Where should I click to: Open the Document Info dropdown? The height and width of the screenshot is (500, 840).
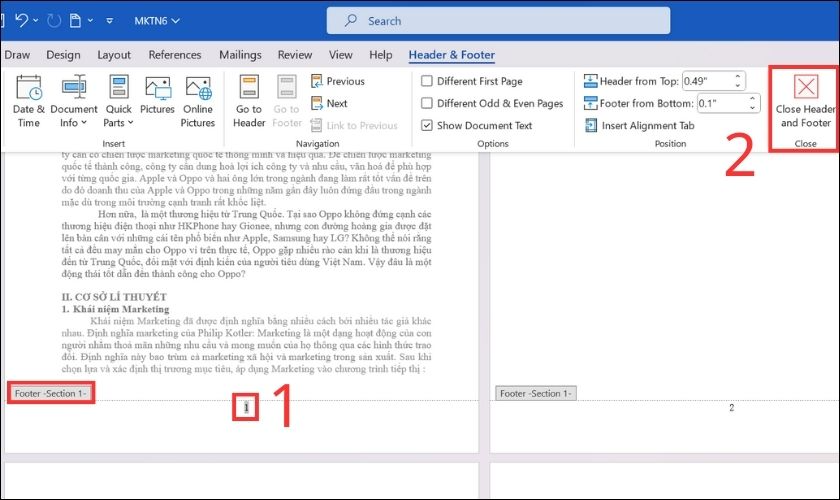coord(74,102)
